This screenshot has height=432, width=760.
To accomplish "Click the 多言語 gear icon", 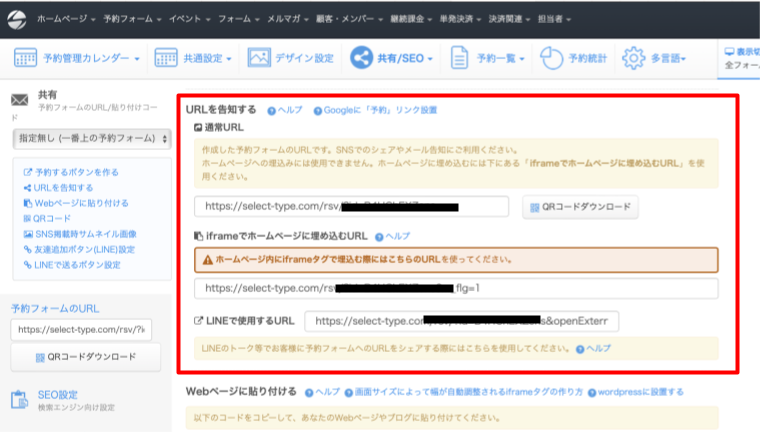I will pos(633,59).
